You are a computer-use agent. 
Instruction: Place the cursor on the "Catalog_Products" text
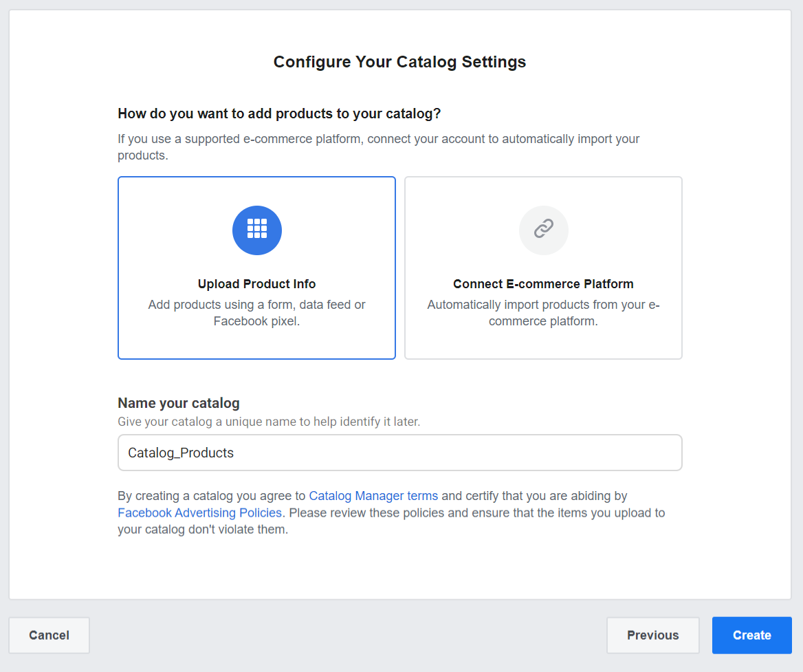181,453
